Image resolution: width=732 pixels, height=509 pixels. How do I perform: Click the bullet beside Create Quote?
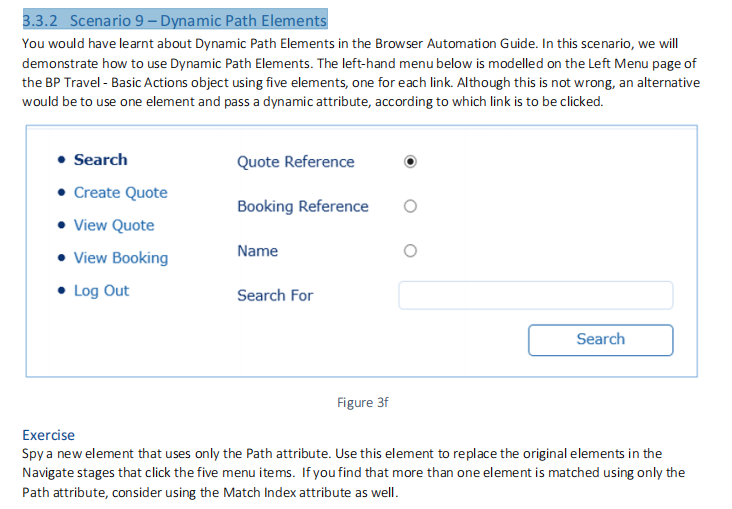[x=62, y=193]
